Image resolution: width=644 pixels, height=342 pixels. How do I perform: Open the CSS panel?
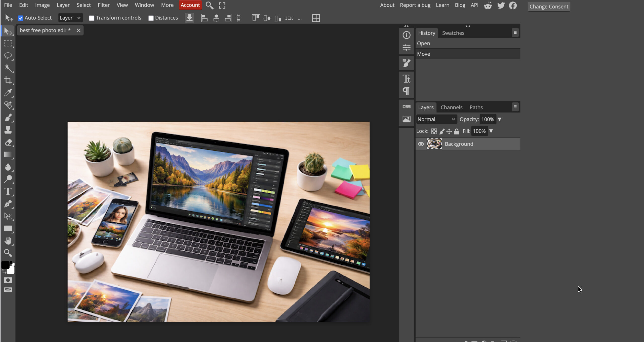click(x=406, y=107)
